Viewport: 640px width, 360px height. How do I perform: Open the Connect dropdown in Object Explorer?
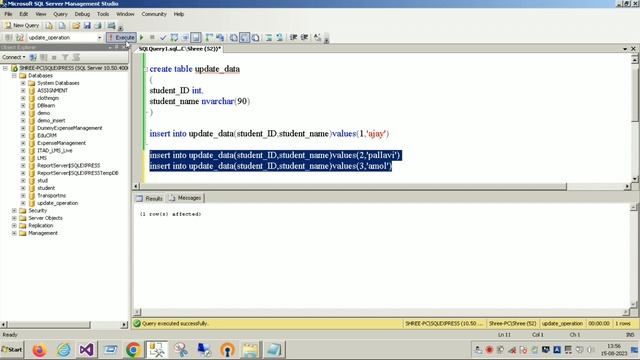14,57
